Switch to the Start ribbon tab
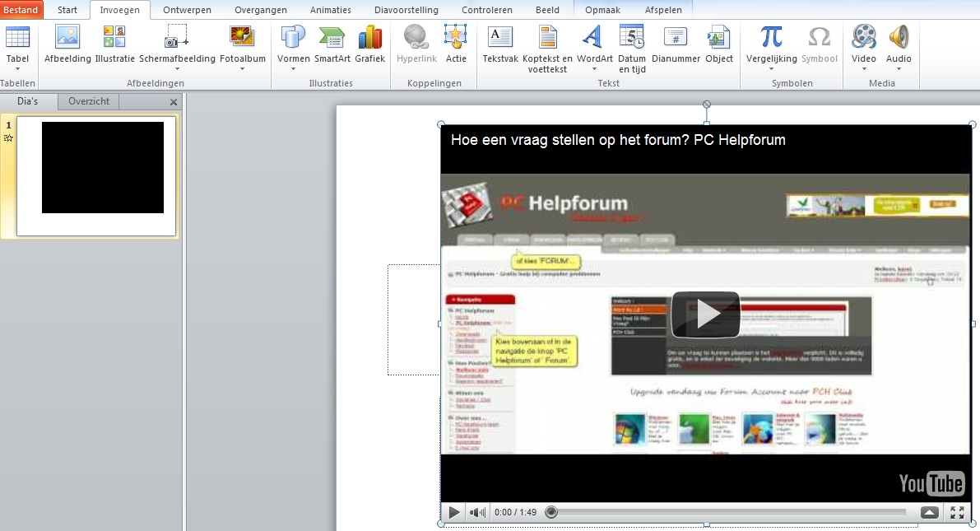Viewport: 980px width, 531px height. [67, 10]
